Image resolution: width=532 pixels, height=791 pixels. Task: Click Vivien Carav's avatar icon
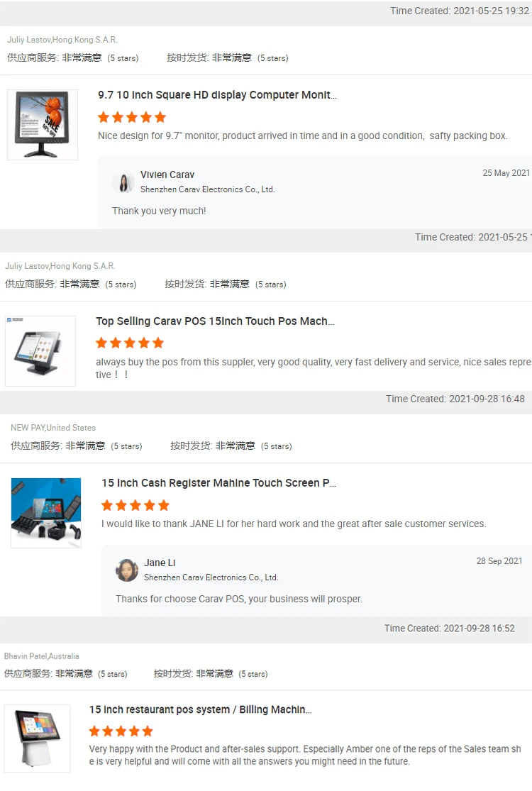click(x=123, y=182)
